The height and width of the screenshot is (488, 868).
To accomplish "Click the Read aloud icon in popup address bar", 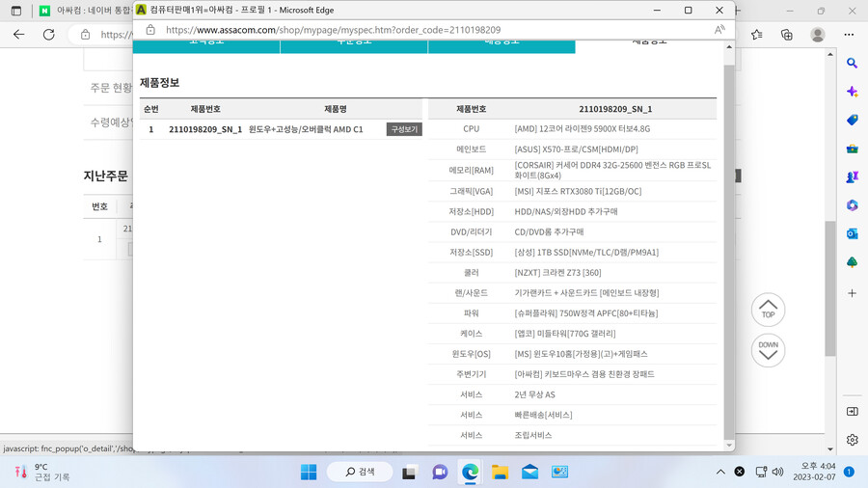I will (719, 30).
